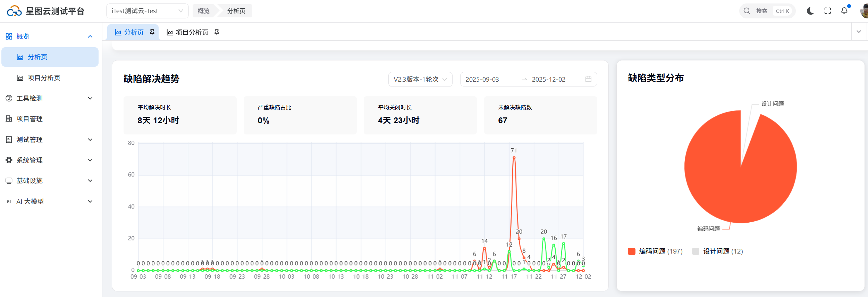The image size is (868, 297).
Task: Toggle dark mode with moon icon
Action: pyautogui.click(x=810, y=11)
